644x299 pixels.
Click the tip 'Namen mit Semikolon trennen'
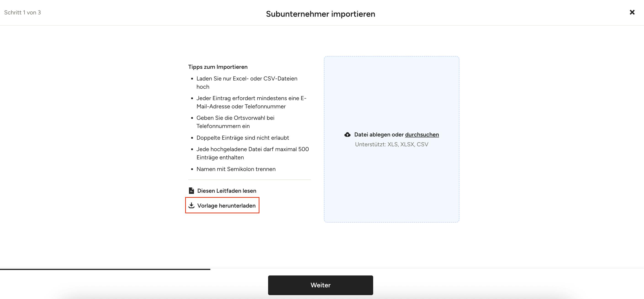tap(236, 169)
